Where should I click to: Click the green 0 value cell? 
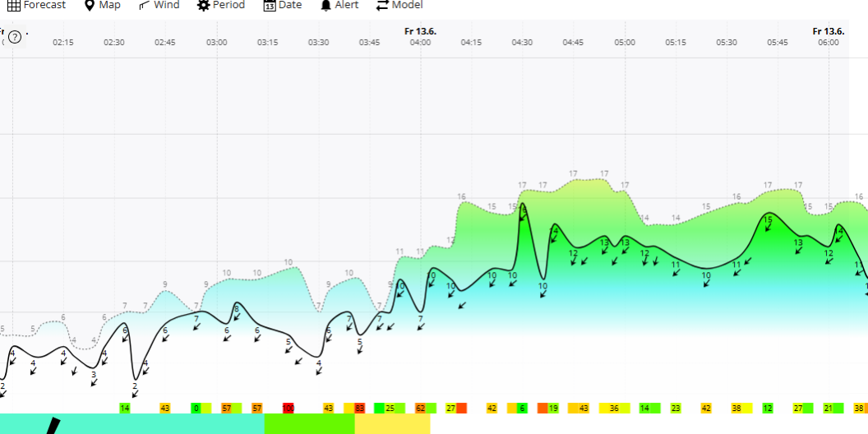[196, 409]
